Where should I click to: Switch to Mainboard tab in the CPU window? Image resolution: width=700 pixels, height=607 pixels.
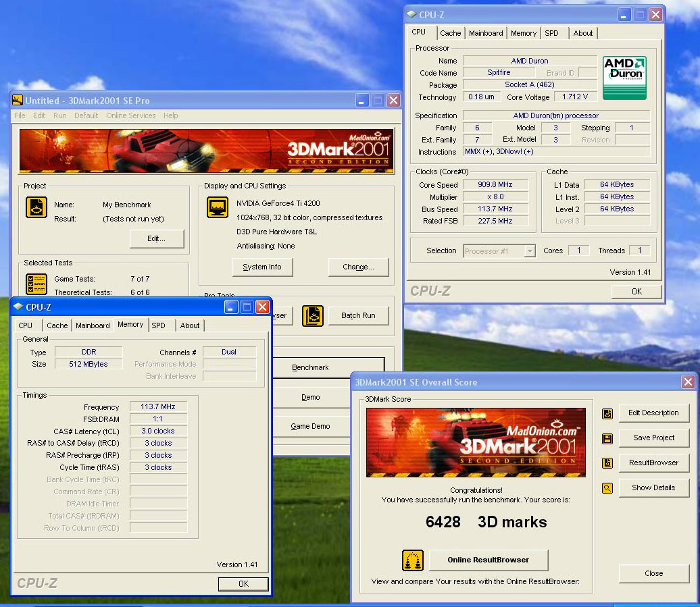[486, 33]
